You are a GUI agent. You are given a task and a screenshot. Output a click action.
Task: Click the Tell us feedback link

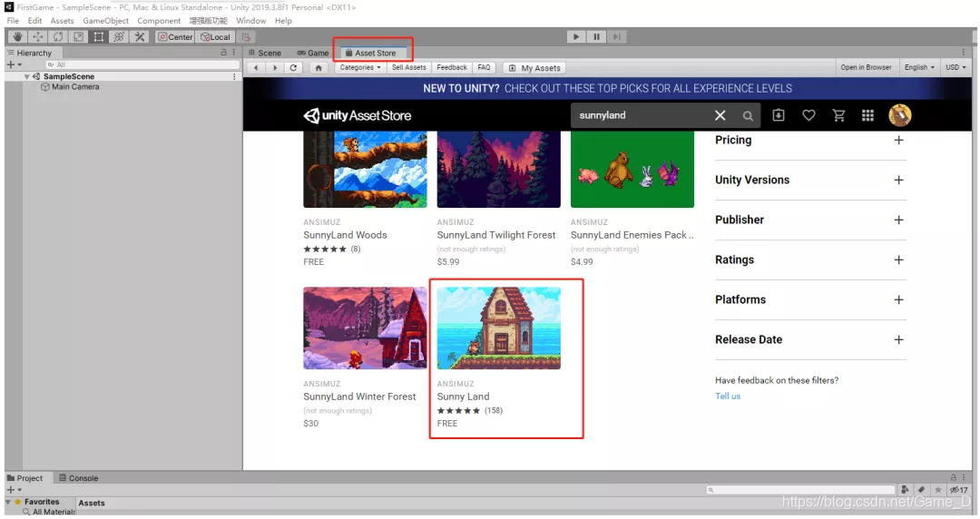[728, 397]
